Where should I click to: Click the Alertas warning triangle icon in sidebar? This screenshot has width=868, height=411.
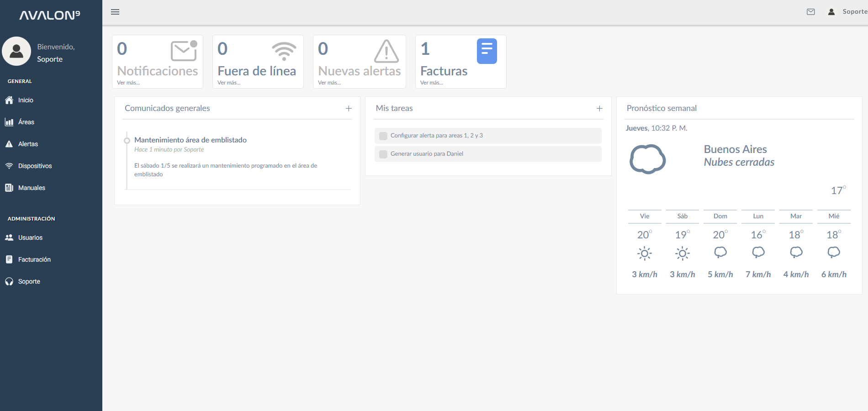click(9, 144)
